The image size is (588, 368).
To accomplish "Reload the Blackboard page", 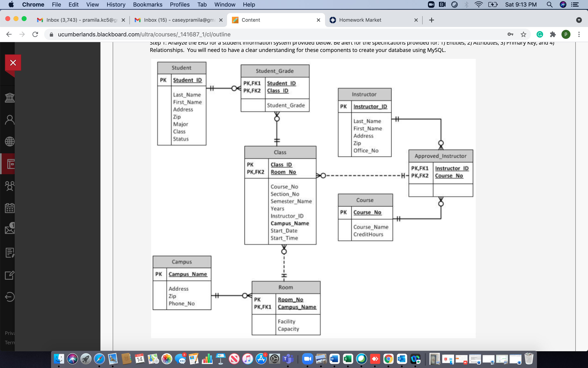I will click(x=35, y=34).
